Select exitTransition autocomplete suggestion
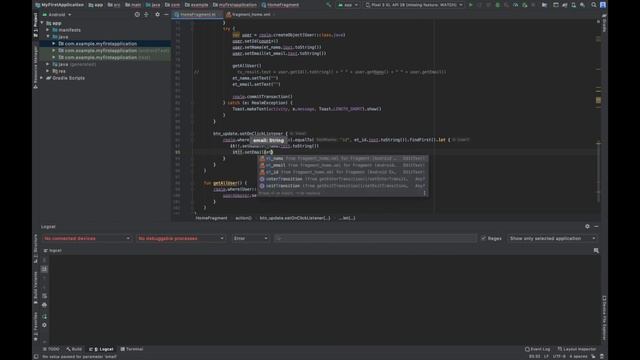This screenshot has width=640, height=360. pos(342,186)
